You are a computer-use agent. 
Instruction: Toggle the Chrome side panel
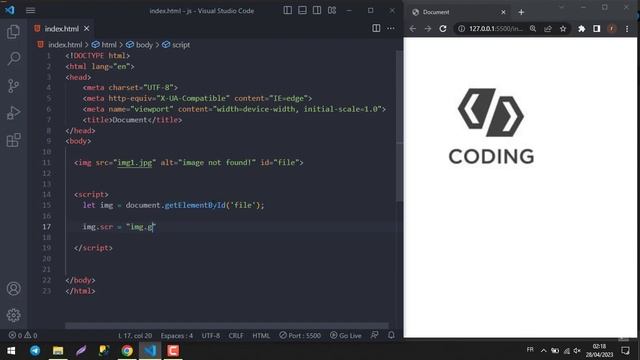point(597,29)
